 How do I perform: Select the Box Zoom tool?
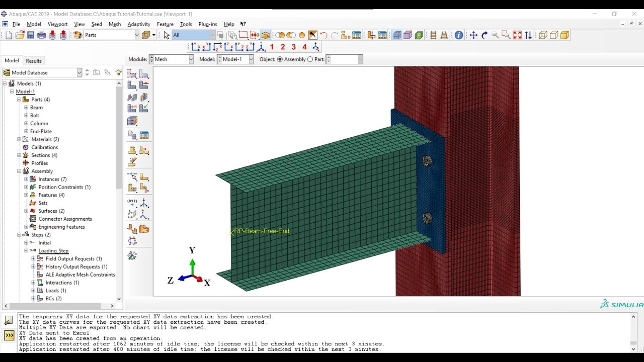point(506,35)
